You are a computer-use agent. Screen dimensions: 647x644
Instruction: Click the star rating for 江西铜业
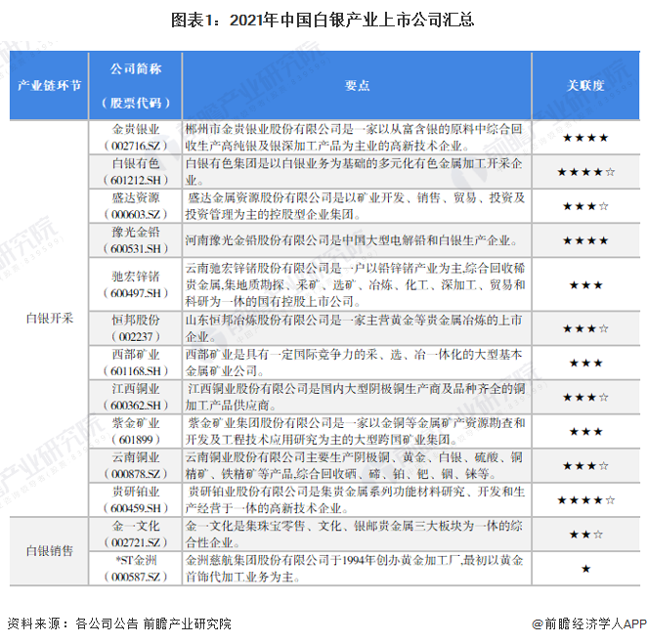[585, 398]
